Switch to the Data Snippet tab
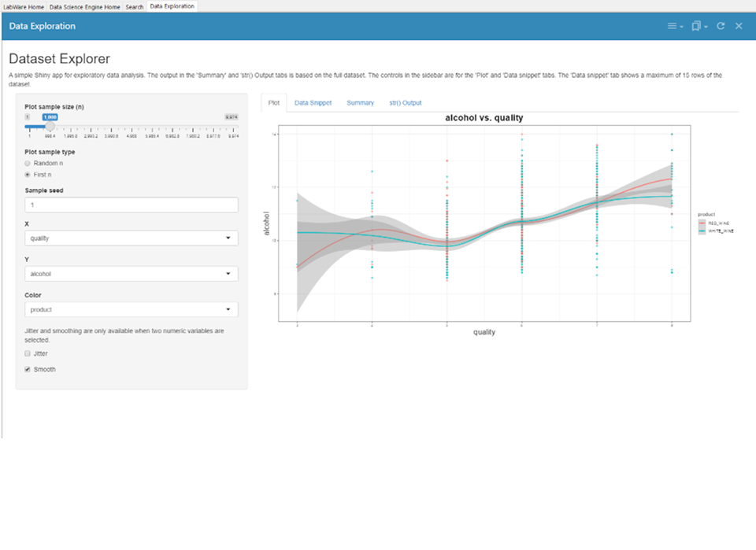This screenshot has height=550, width=756. (x=312, y=102)
